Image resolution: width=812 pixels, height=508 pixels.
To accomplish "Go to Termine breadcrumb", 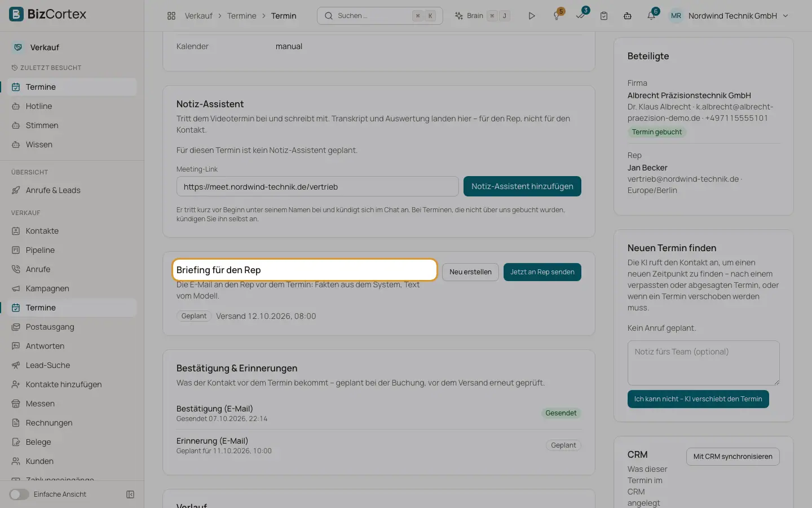I will pyautogui.click(x=241, y=16).
